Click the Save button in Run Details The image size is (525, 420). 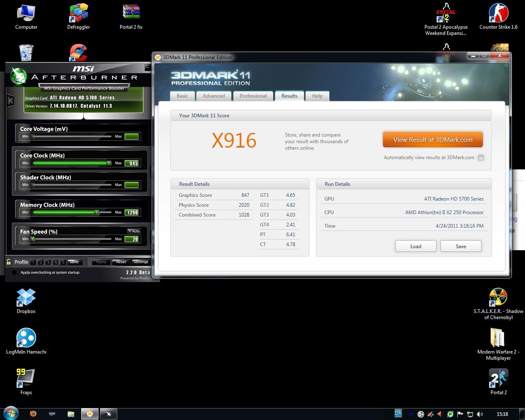[461, 246]
